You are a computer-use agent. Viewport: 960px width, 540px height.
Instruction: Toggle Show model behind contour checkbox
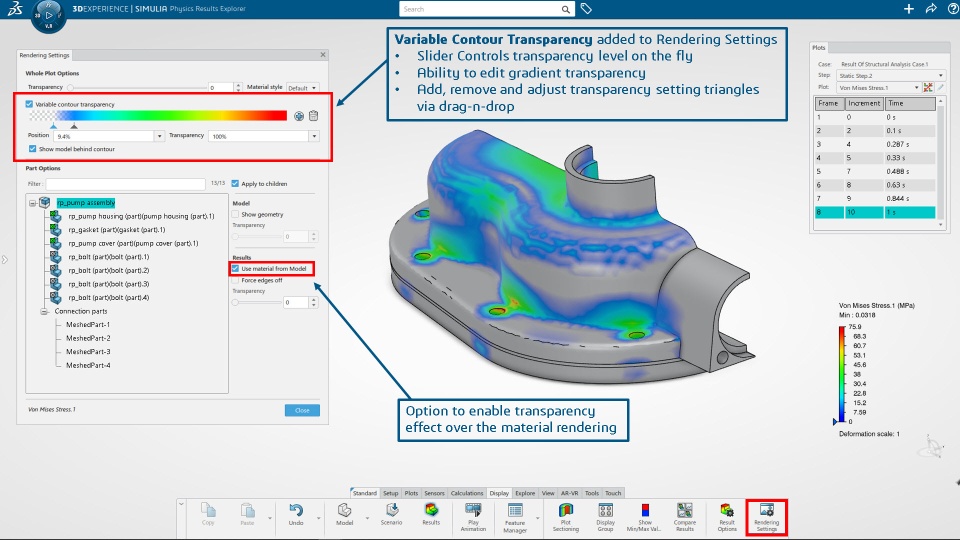(x=32, y=149)
